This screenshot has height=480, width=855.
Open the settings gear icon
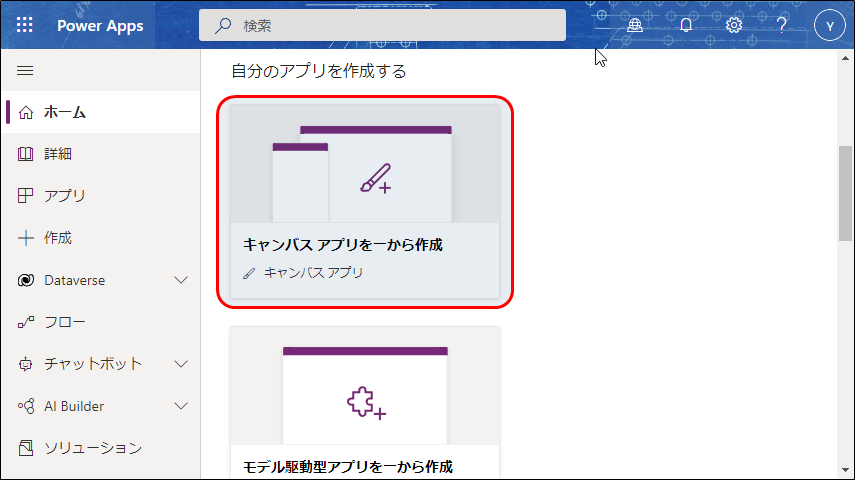(x=734, y=25)
